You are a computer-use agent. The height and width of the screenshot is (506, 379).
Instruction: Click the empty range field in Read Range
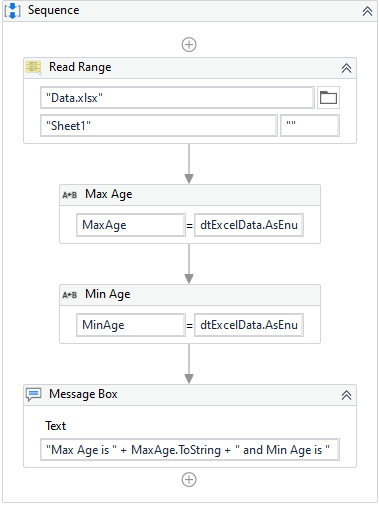coord(310,126)
